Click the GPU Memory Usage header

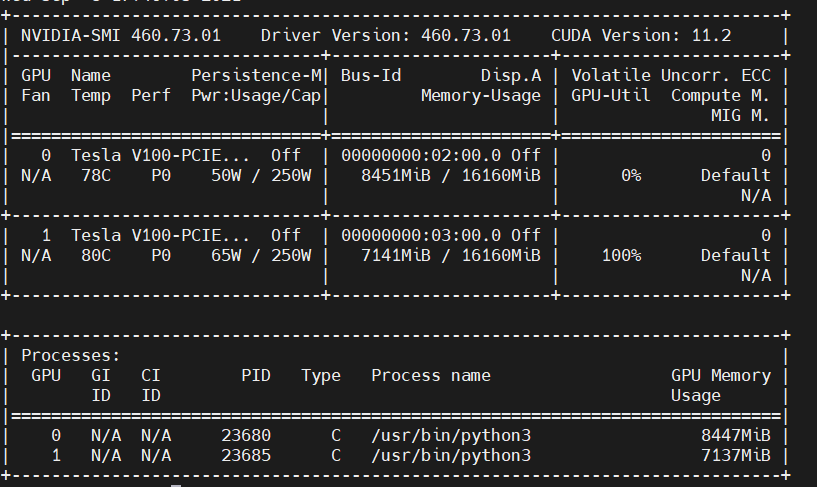click(721, 386)
